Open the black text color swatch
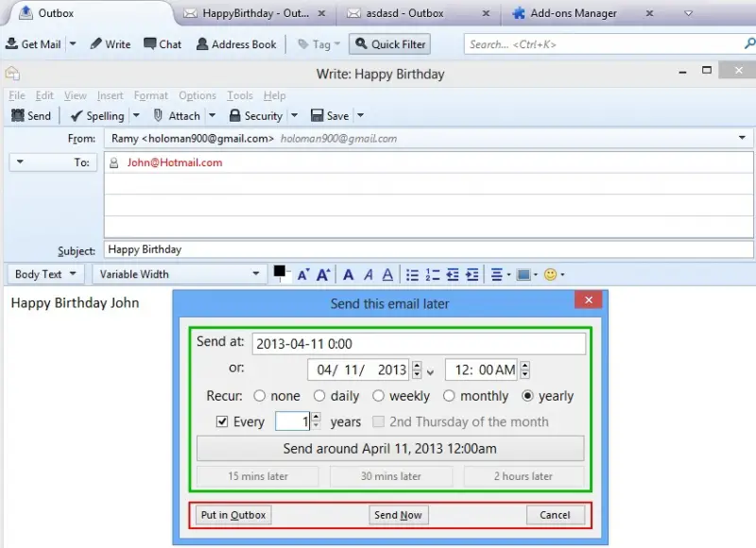This screenshot has height=548, width=756. [x=280, y=273]
